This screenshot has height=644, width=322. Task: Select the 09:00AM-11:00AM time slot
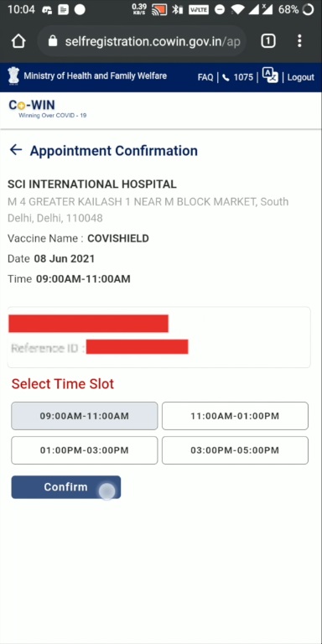[x=84, y=416]
